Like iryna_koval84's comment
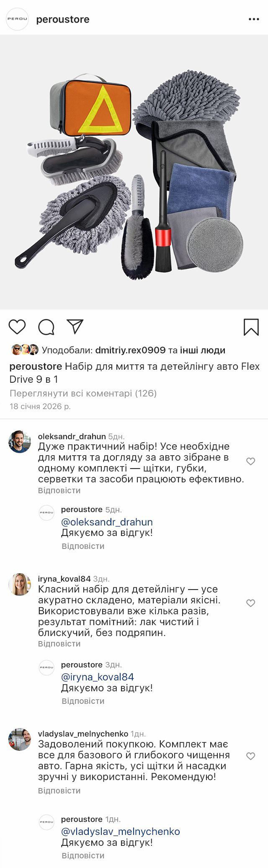Image resolution: width=268 pixels, height=868 pixels. pyautogui.click(x=250, y=603)
